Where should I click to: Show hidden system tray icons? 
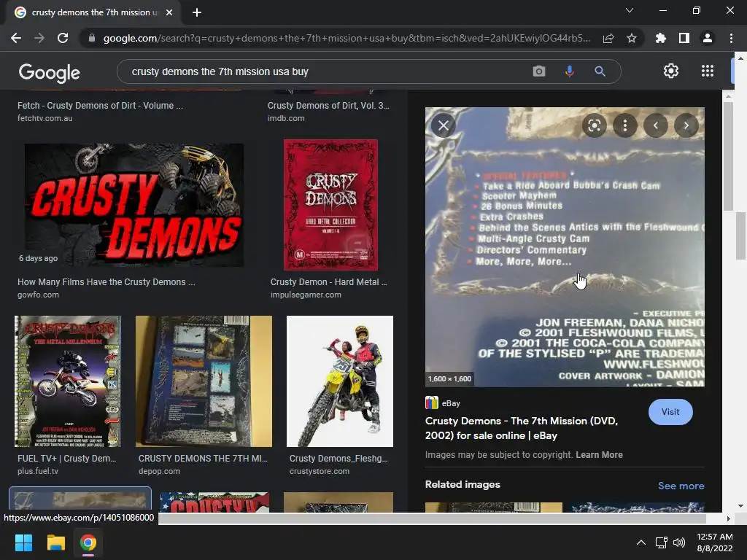click(x=641, y=542)
